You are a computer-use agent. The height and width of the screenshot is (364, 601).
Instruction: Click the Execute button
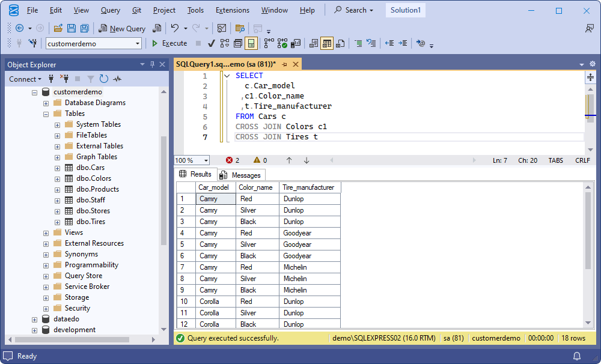tap(169, 43)
